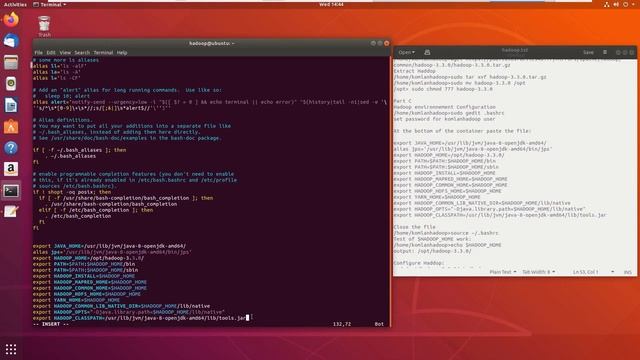Image resolution: width=640 pixels, height=360 pixels.
Task: Open gedit hamburger menu
Action: (605, 52)
